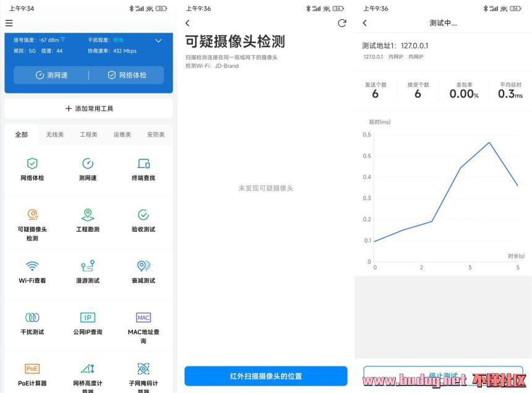Open the 漫游测试 tool icon
The image size is (532, 393).
pyautogui.click(x=88, y=266)
